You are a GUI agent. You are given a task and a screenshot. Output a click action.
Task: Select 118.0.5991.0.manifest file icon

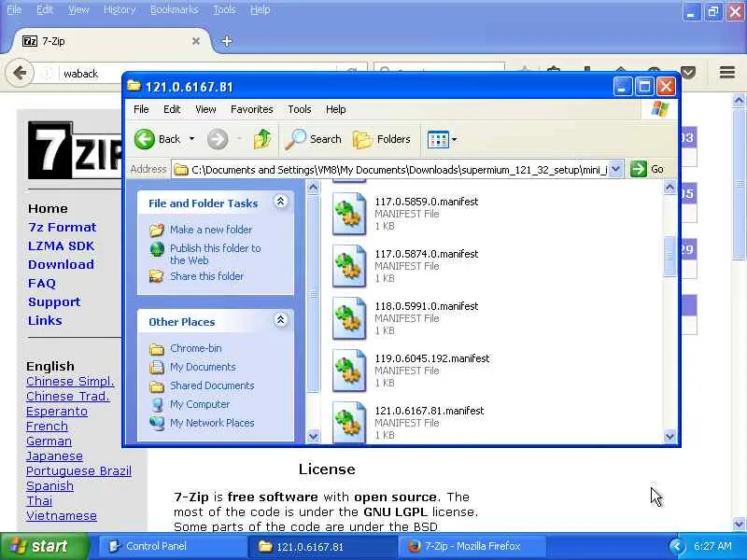(349, 318)
